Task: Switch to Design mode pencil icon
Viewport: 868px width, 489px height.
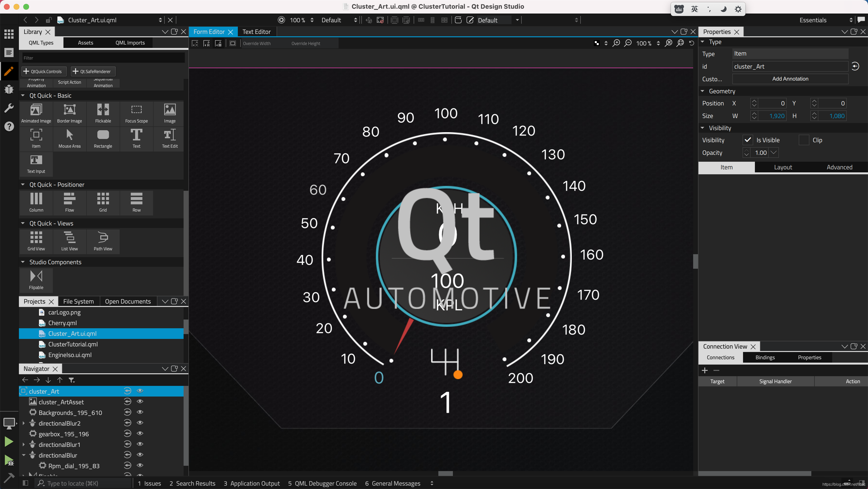Action: pyautogui.click(x=9, y=71)
